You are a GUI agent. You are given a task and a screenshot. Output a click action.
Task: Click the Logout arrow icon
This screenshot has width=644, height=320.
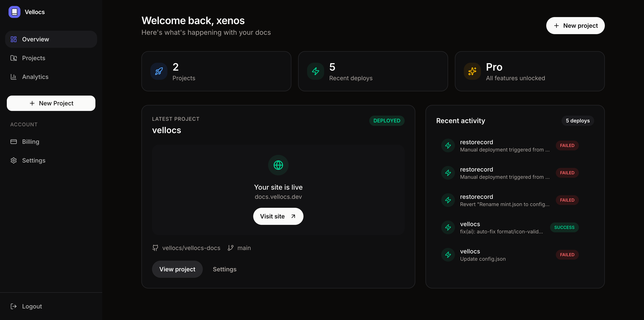click(13, 306)
